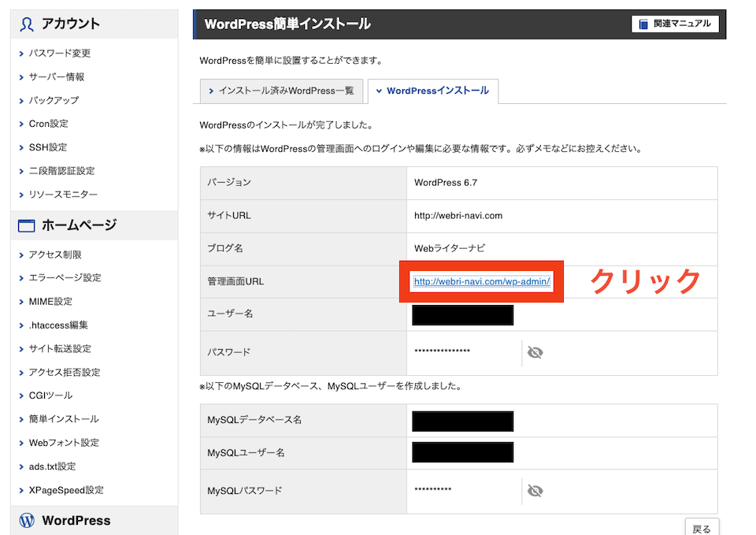
Task: Switch to インストール済みWordPress一覧 tab
Action: tap(282, 91)
